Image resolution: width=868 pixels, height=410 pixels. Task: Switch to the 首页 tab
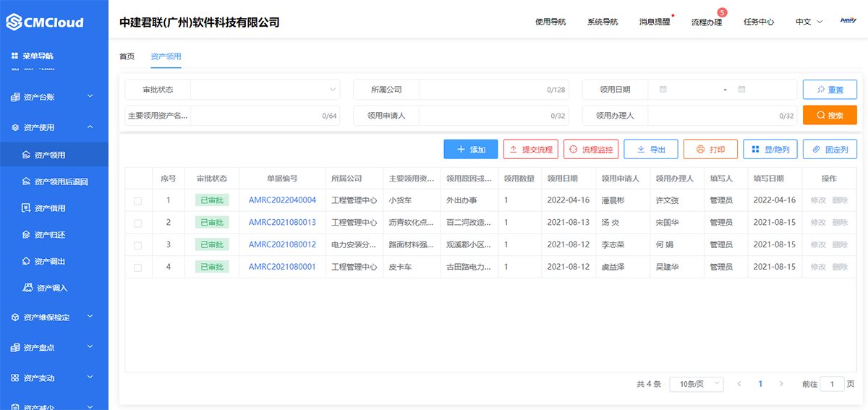127,56
